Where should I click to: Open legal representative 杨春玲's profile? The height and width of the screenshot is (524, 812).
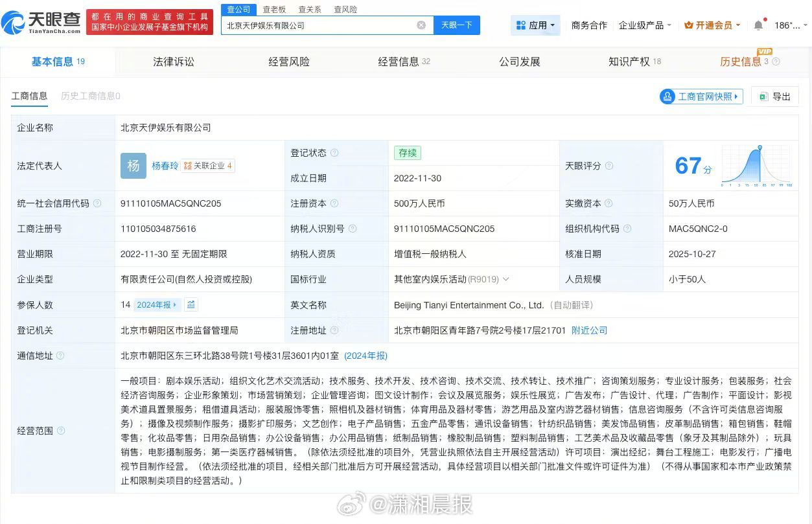[165, 166]
